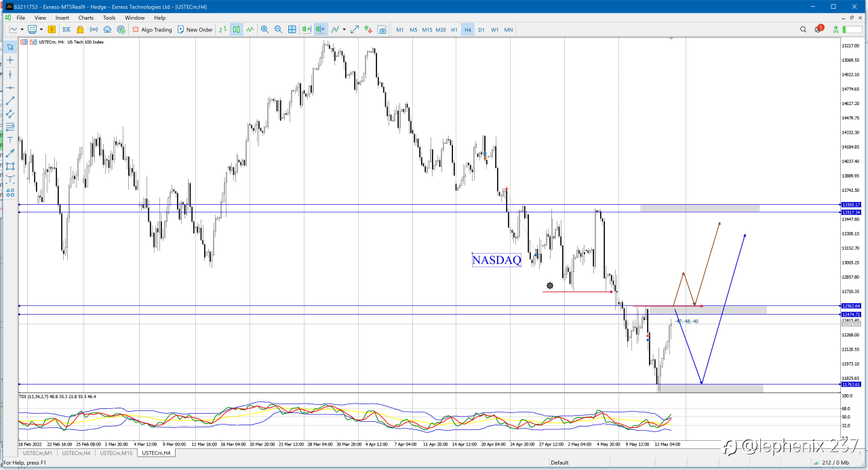Select the H4 timeframe
The height and width of the screenshot is (470, 868).
[x=468, y=30]
